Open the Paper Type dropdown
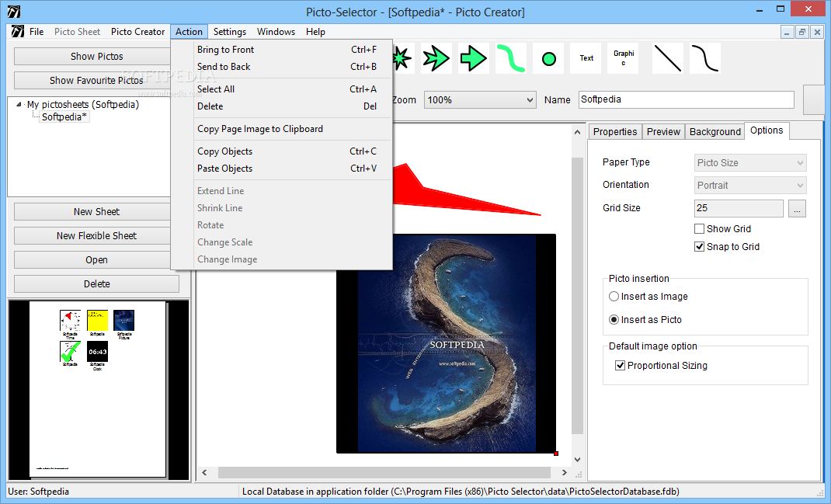The image size is (831, 504). coord(750,163)
